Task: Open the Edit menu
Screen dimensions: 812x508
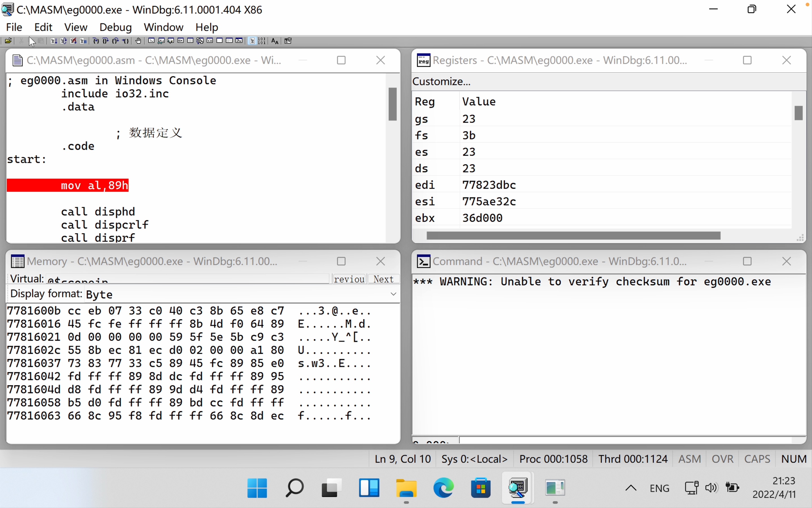Action: 43,27
